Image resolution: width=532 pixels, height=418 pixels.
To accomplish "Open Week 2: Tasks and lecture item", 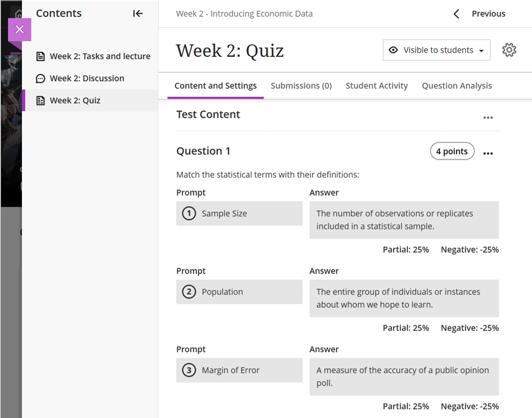I will tap(100, 56).
